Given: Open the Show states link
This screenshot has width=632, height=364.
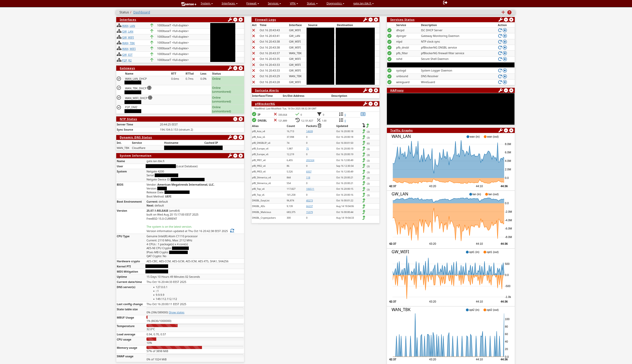Looking at the screenshot, I should point(177,312).
